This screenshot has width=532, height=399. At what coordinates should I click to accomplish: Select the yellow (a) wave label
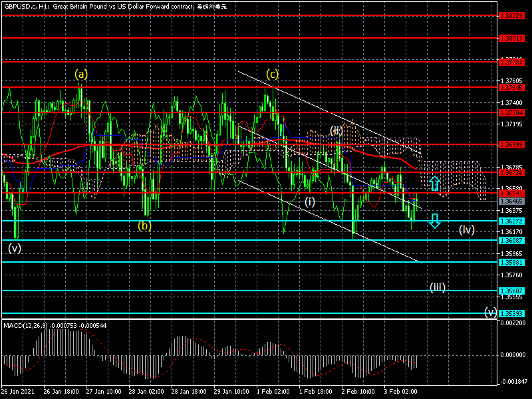coord(80,74)
